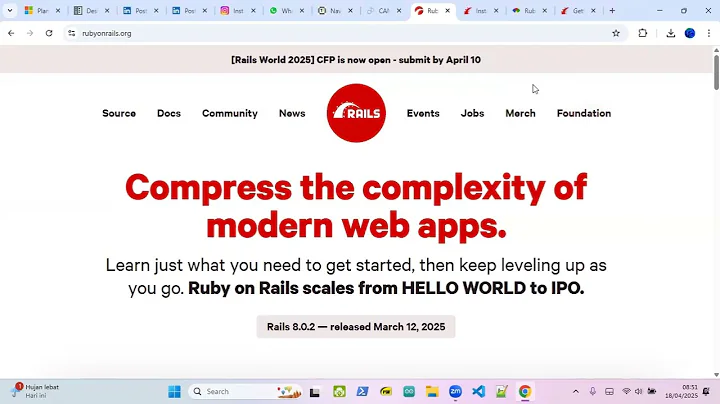Screen dimensions: 720x404
Task: Close the 'Get' tab
Action: coord(593,11)
